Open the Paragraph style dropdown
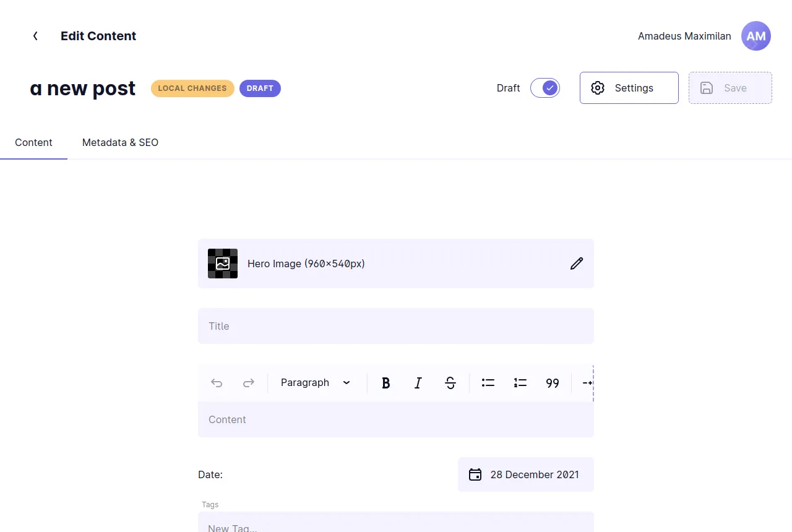The width and height of the screenshot is (792, 532). click(x=314, y=382)
